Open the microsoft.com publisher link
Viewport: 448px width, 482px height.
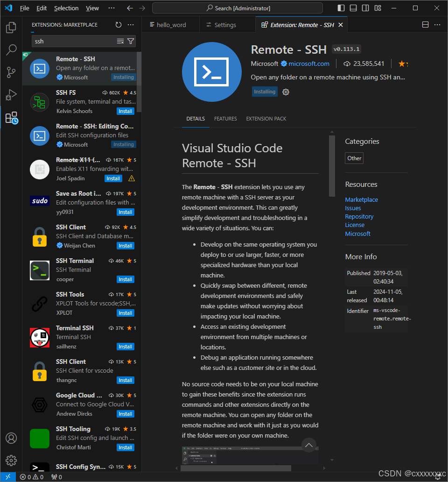click(309, 64)
